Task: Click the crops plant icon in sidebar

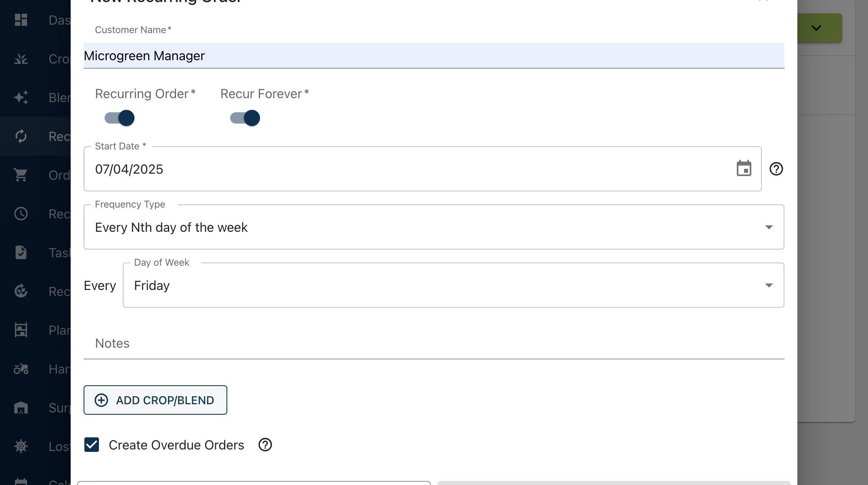Action: (x=21, y=59)
